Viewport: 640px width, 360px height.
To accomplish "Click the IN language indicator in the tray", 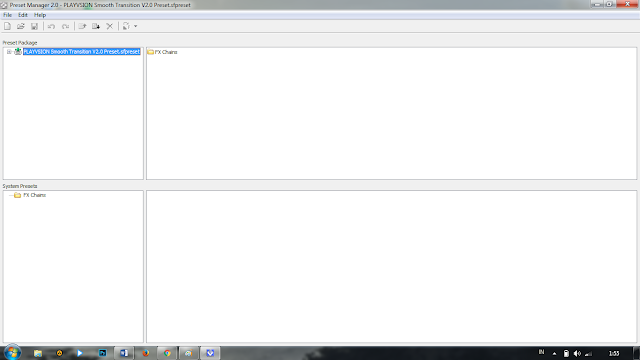I will coord(542,352).
